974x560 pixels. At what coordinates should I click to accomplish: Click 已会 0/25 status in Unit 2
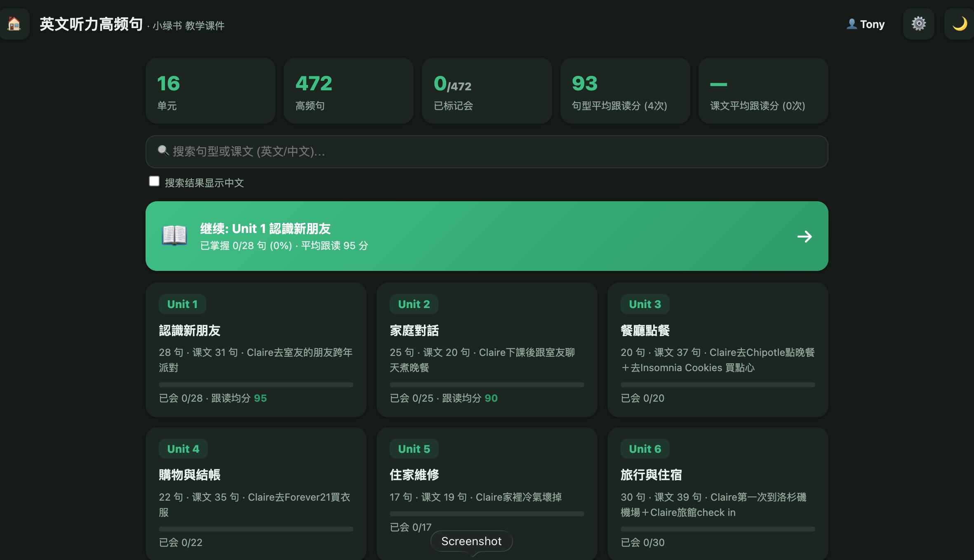click(412, 398)
